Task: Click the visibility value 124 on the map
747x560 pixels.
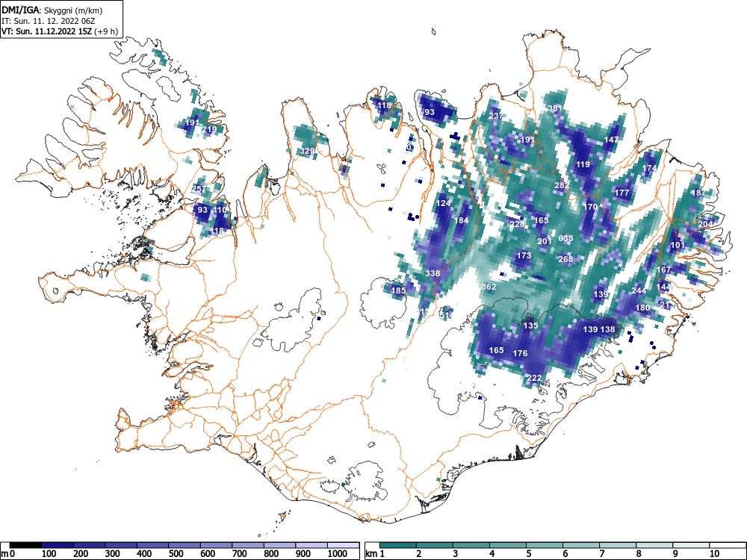Action: pyautogui.click(x=444, y=203)
